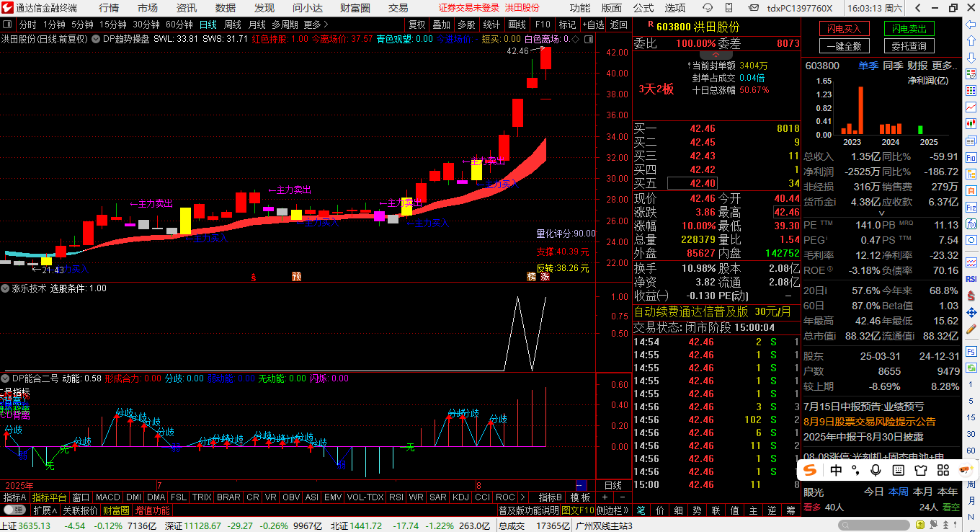
Task: Open the 复权 dropdown
Action: pyautogui.click(x=416, y=25)
